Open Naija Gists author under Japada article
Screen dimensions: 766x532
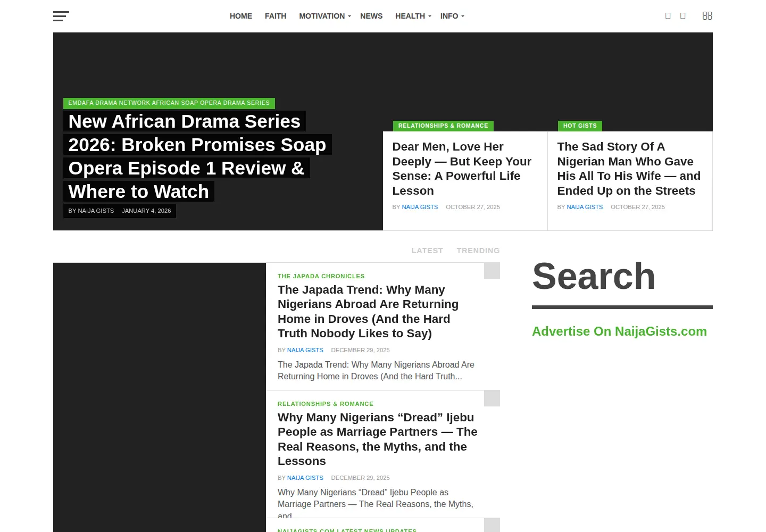[305, 350]
